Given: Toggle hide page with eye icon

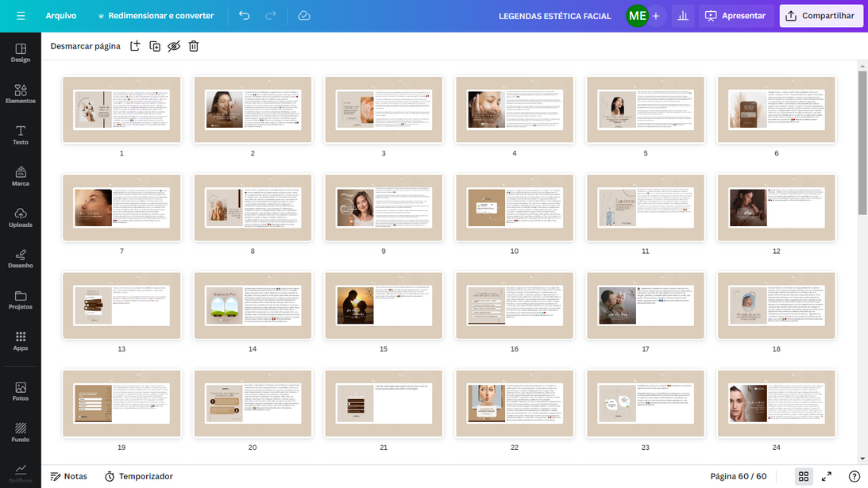Looking at the screenshot, I should pyautogui.click(x=174, y=46).
